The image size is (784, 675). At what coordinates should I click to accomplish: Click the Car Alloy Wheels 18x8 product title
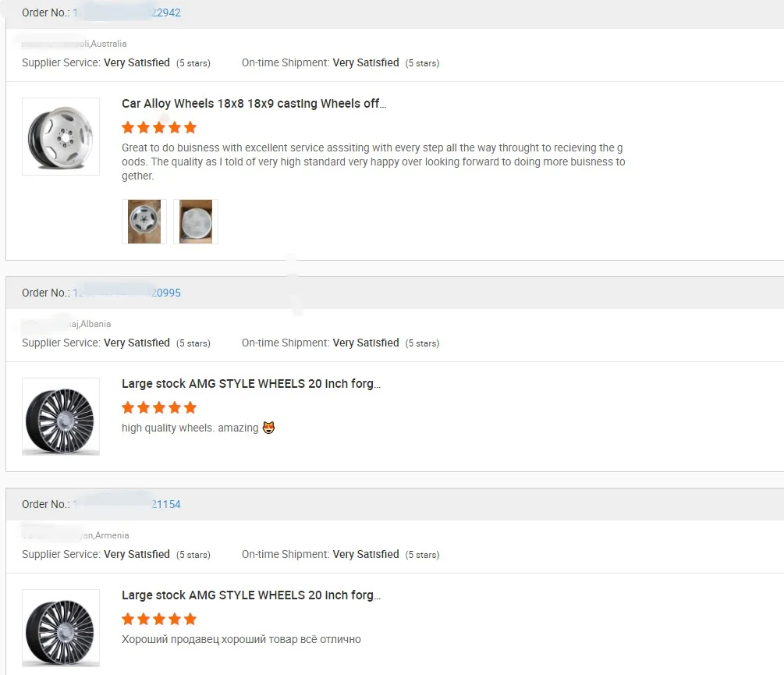pos(254,104)
